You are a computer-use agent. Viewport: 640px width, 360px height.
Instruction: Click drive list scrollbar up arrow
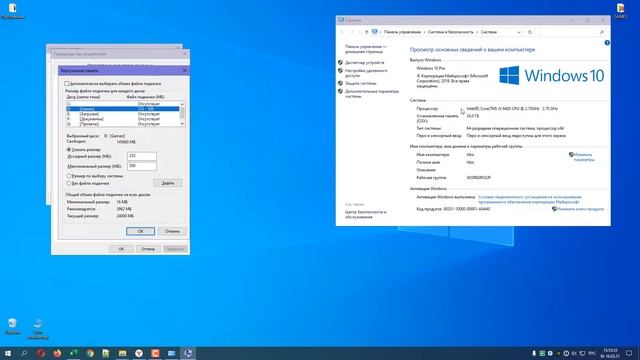pyautogui.click(x=182, y=104)
